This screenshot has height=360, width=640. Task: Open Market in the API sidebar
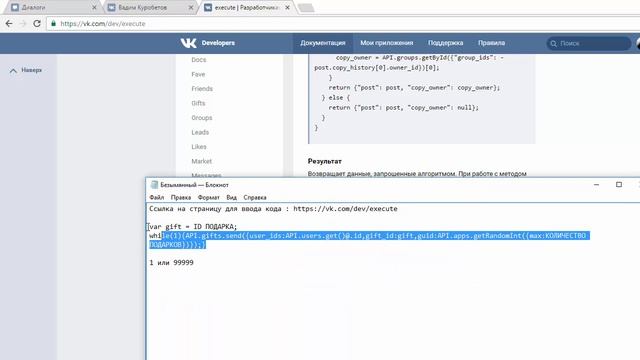point(202,161)
